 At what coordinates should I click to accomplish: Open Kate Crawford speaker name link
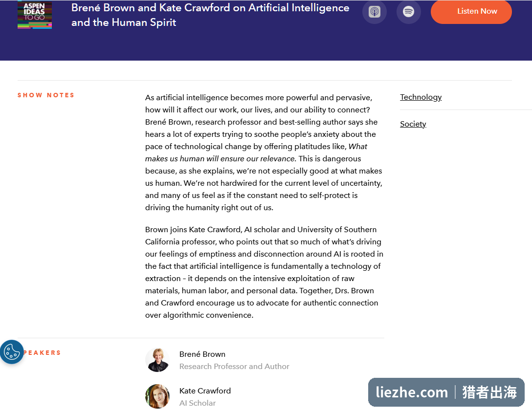pos(205,391)
